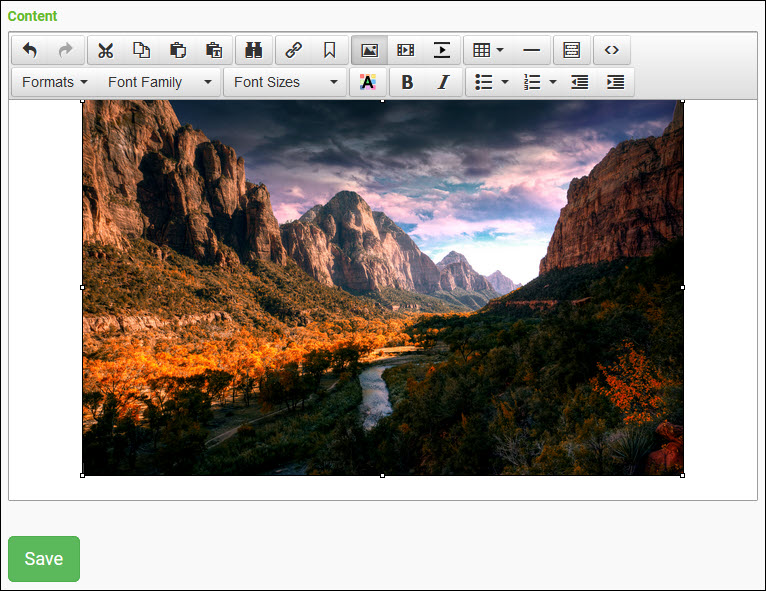
Task: Expand bullet list style options arrow
Action: pyautogui.click(x=505, y=82)
